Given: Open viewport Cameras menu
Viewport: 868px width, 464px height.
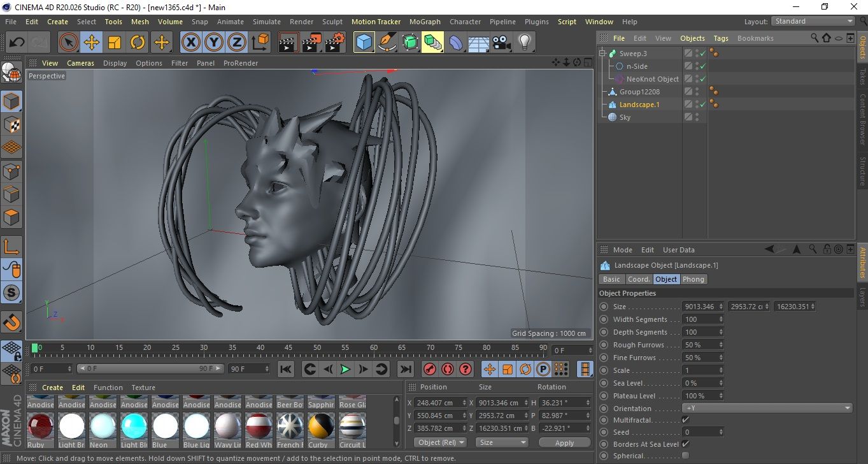Looking at the screenshot, I should [x=81, y=63].
